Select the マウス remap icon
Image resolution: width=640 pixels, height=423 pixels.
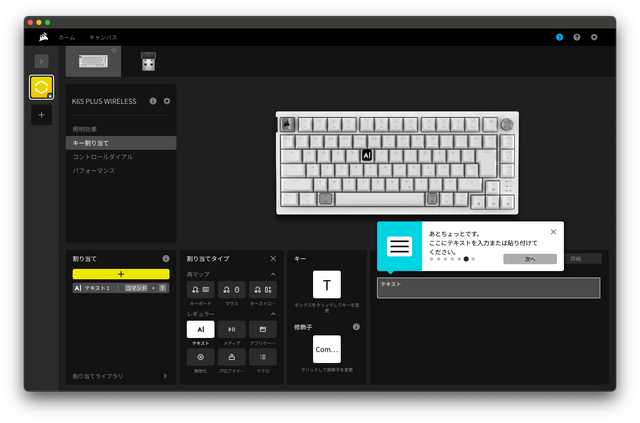(x=232, y=289)
